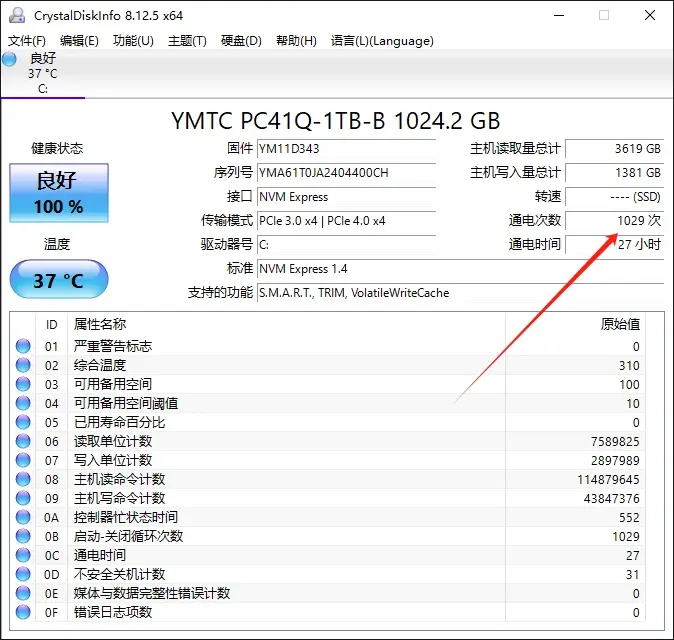Click the firmware field YM11D343
Screen dimensions: 674x640
coord(346,149)
